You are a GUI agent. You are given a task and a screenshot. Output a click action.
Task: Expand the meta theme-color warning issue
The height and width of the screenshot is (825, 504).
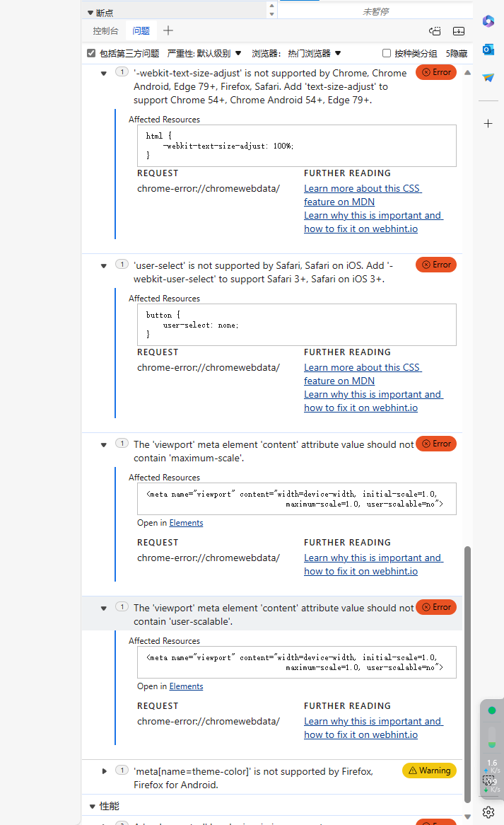(105, 771)
